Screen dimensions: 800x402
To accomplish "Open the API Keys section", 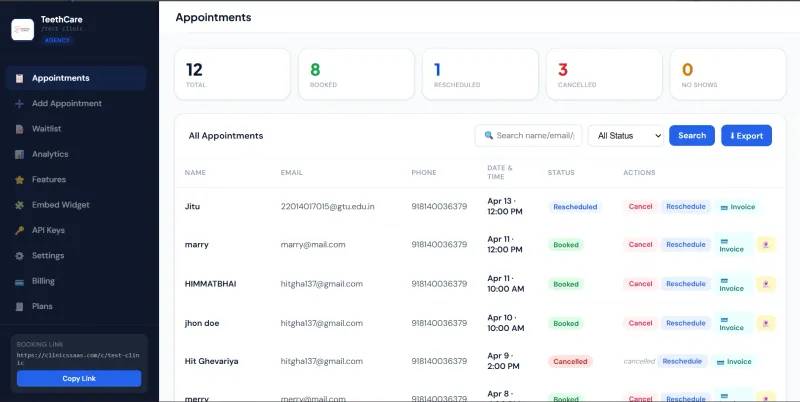I will pyautogui.click(x=77, y=231).
